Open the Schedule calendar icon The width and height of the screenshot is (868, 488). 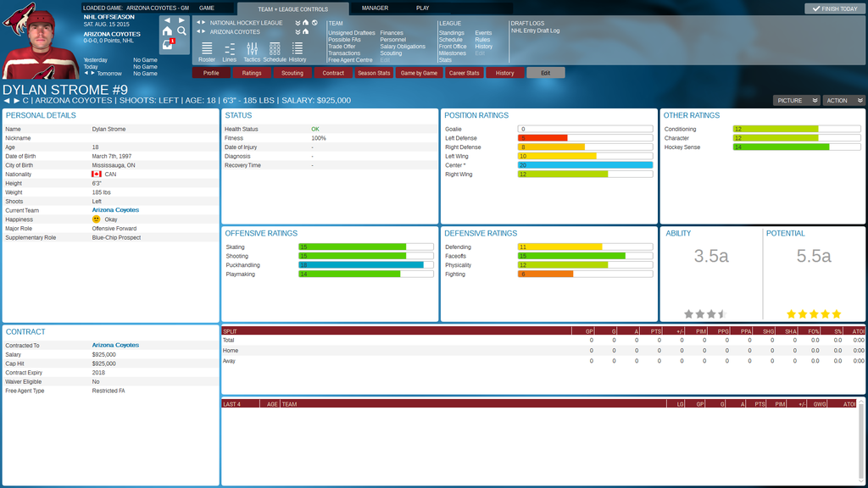(x=275, y=52)
